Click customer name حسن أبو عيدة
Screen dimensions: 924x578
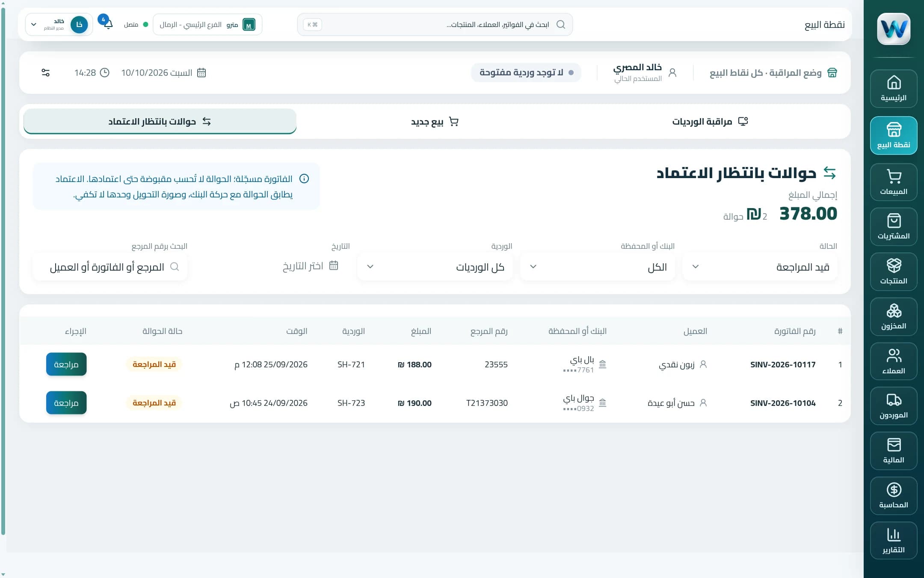click(671, 403)
